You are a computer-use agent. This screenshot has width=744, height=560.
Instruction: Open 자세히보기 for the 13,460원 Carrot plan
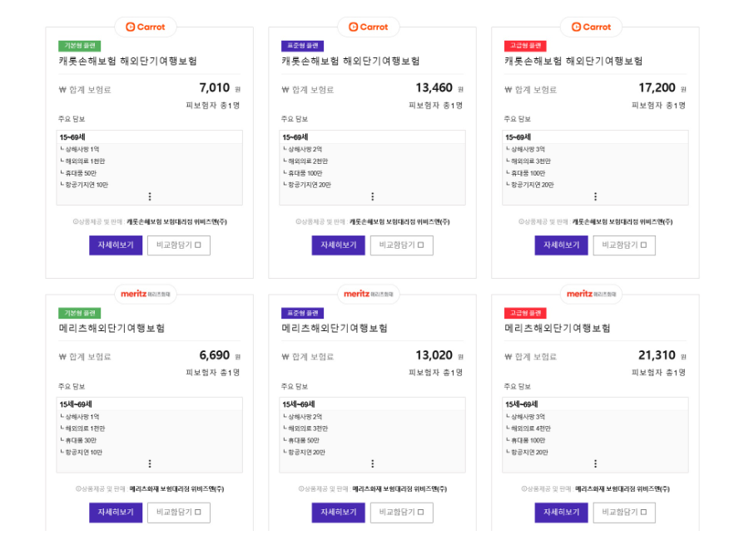(x=338, y=245)
